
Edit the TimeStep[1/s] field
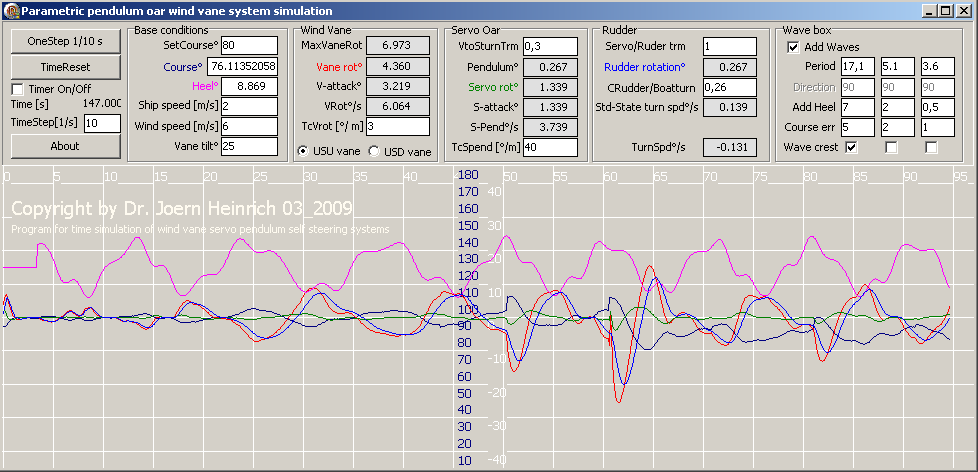102,123
